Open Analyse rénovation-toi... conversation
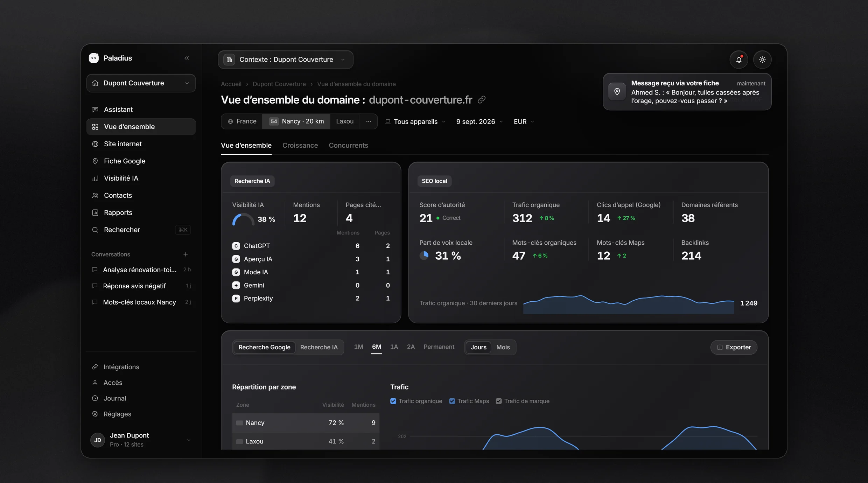 pos(141,270)
